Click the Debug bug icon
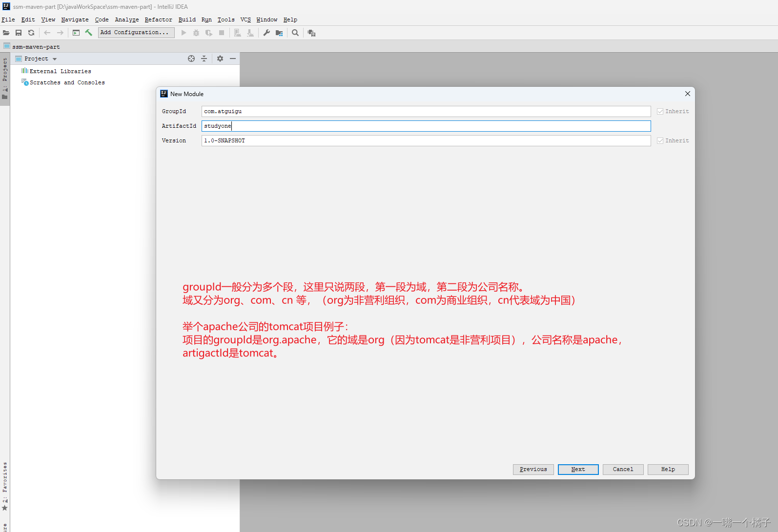The image size is (778, 532). [x=196, y=33]
